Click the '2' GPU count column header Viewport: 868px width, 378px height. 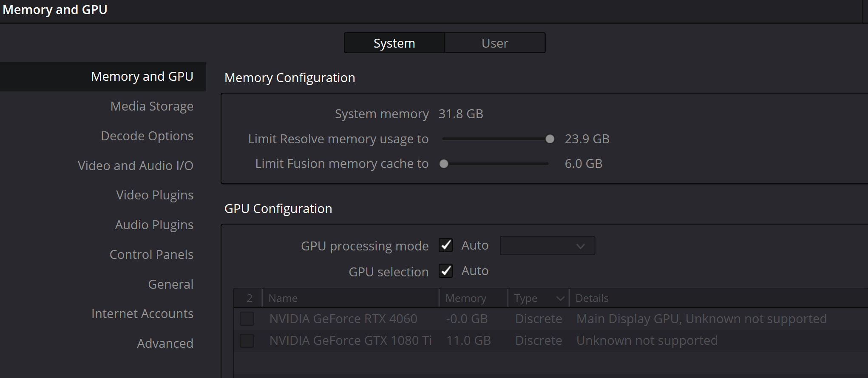(x=249, y=298)
